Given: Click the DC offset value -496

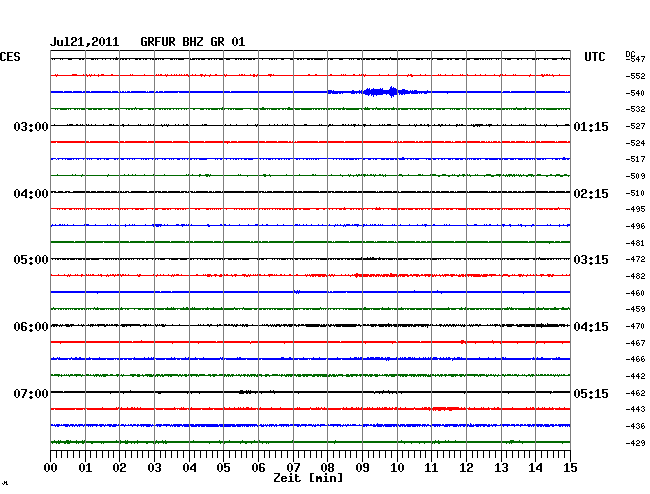Looking at the screenshot, I should tap(635, 226).
